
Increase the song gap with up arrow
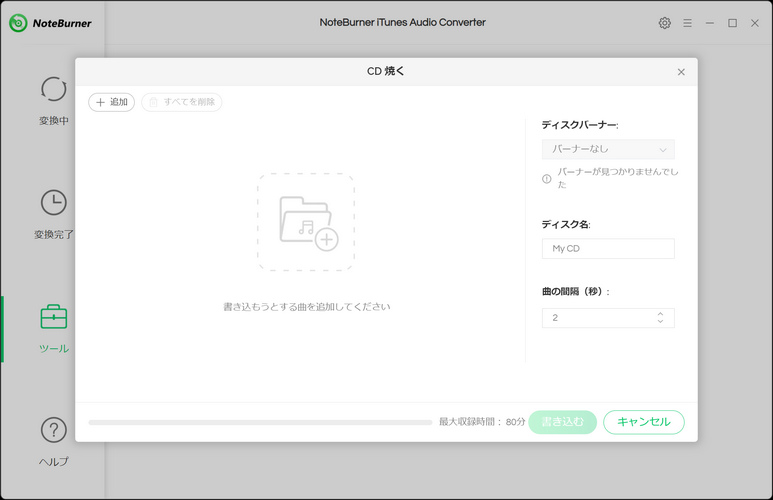tap(660, 314)
